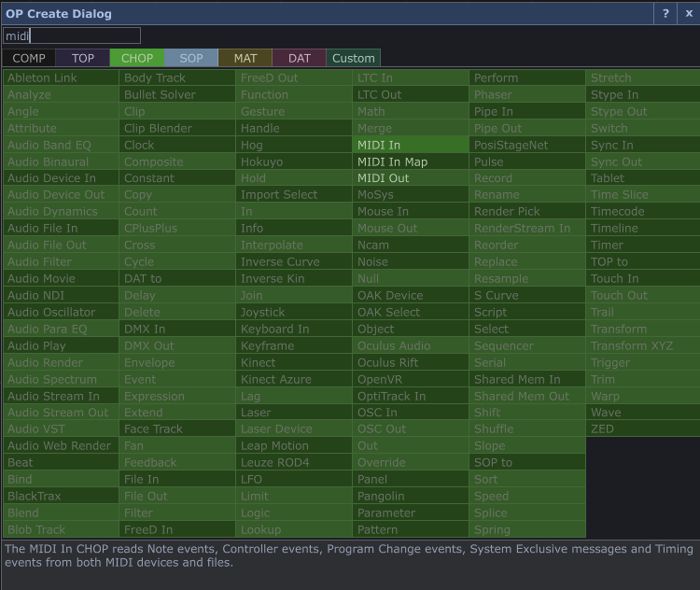This screenshot has width=700, height=590.
Task: Choose the Tablet operator
Action: coord(643,178)
